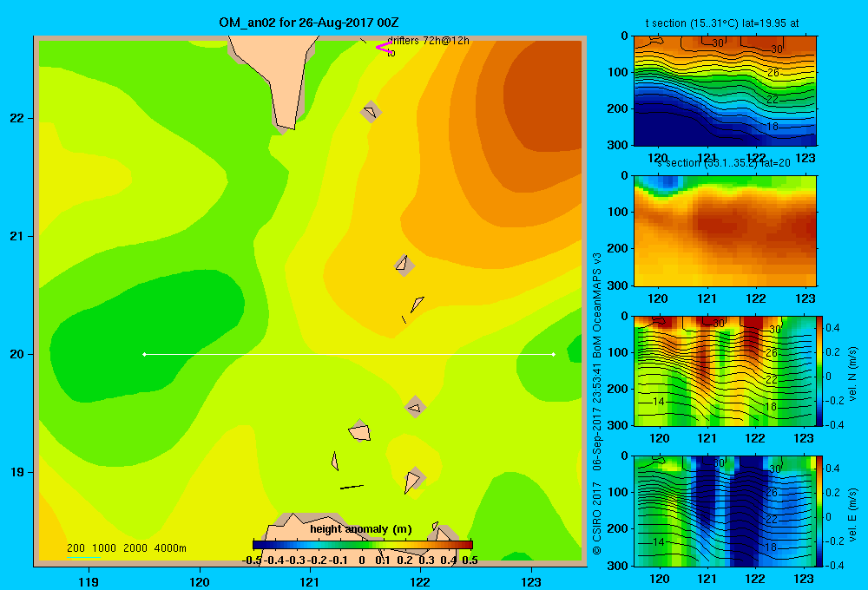Click the Taiwan landmass at top of map
The height and width of the screenshot is (590, 868).
tap(281, 72)
